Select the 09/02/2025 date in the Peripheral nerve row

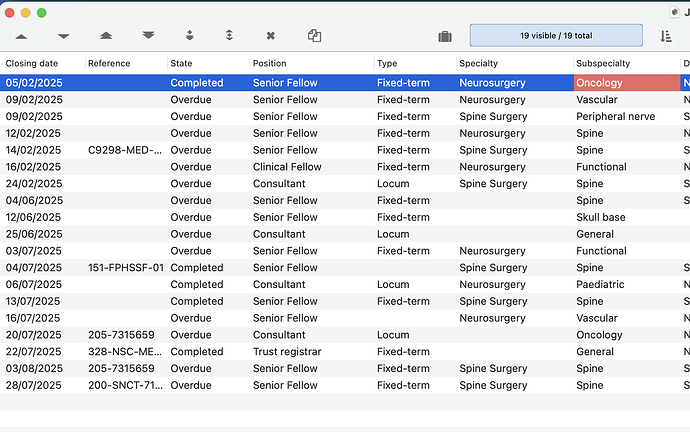tap(34, 117)
